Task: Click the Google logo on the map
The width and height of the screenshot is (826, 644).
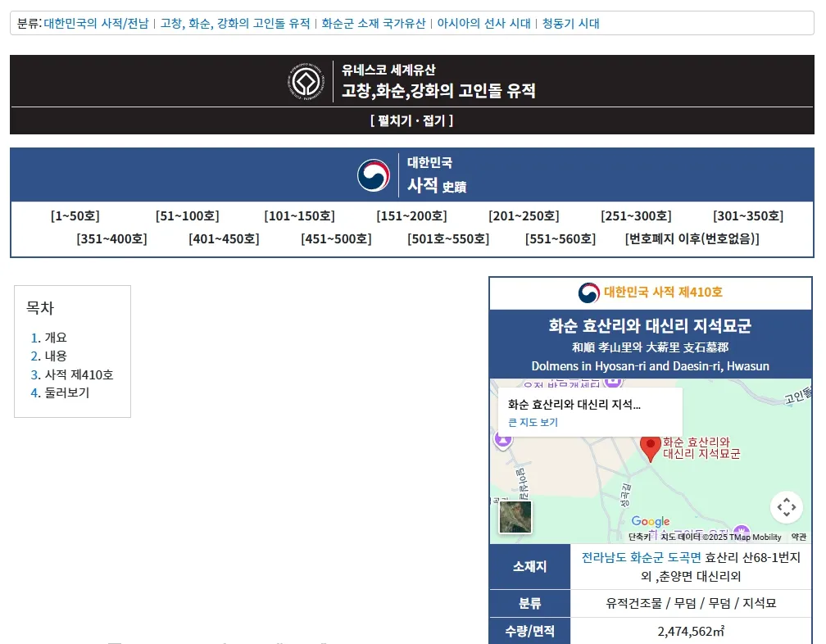Action: (x=651, y=522)
